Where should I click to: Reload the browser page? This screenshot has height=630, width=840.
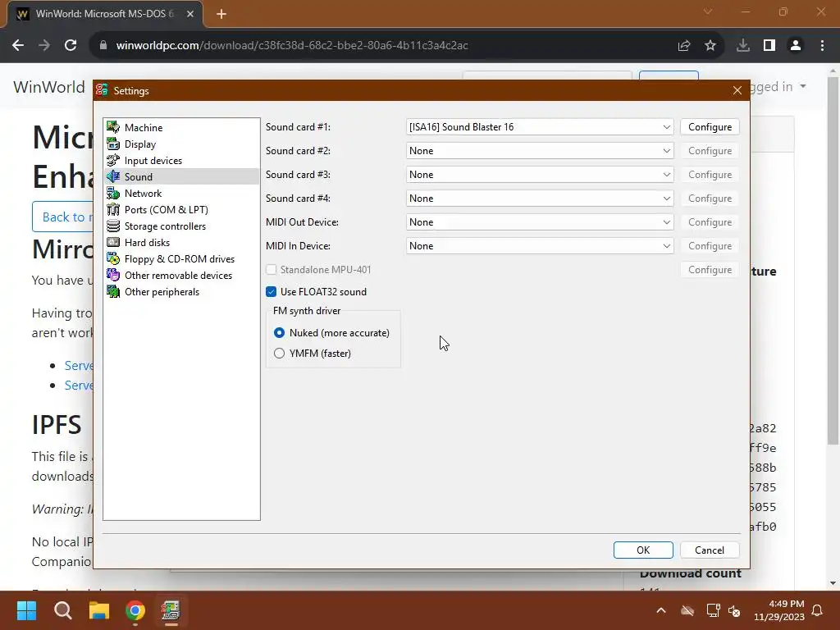71,46
